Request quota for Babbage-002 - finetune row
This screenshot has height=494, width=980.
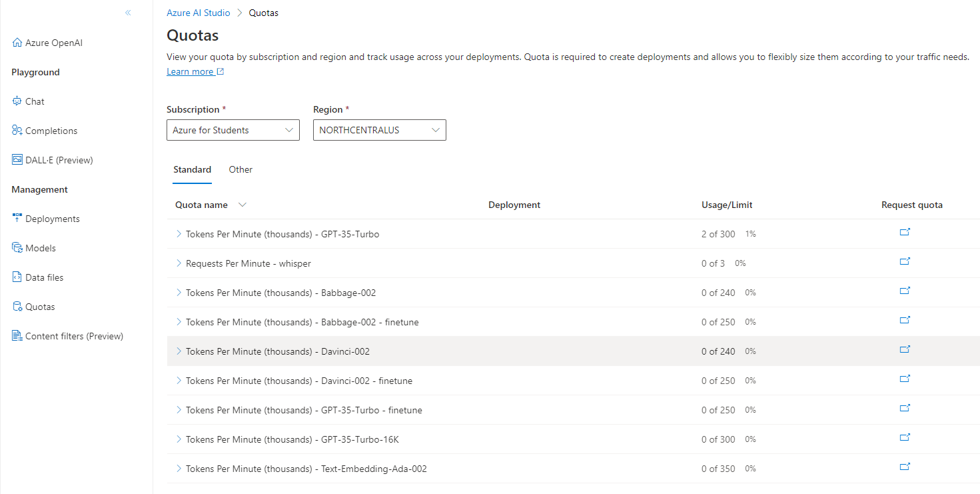[x=905, y=320]
